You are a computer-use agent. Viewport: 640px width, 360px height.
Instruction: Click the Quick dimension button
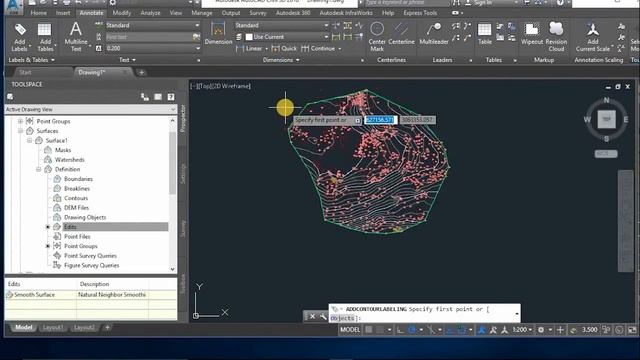tap(284, 49)
